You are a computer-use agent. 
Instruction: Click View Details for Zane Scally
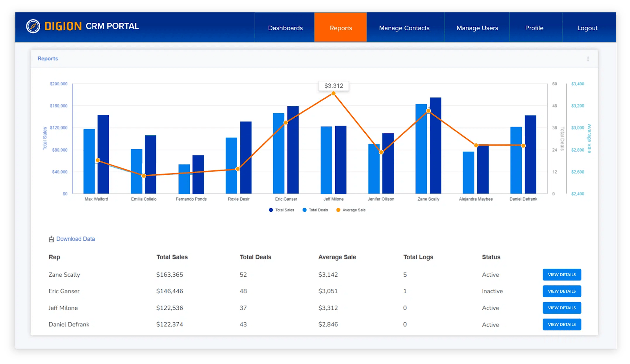pos(561,274)
